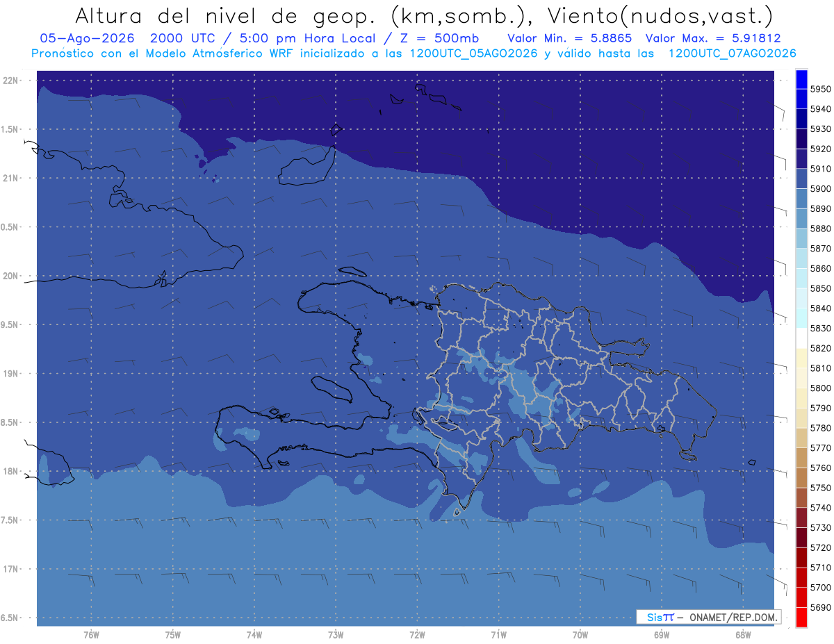Click the legend value '5890'
The width and height of the screenshot is (834, 644).
[x=820, y=208]
